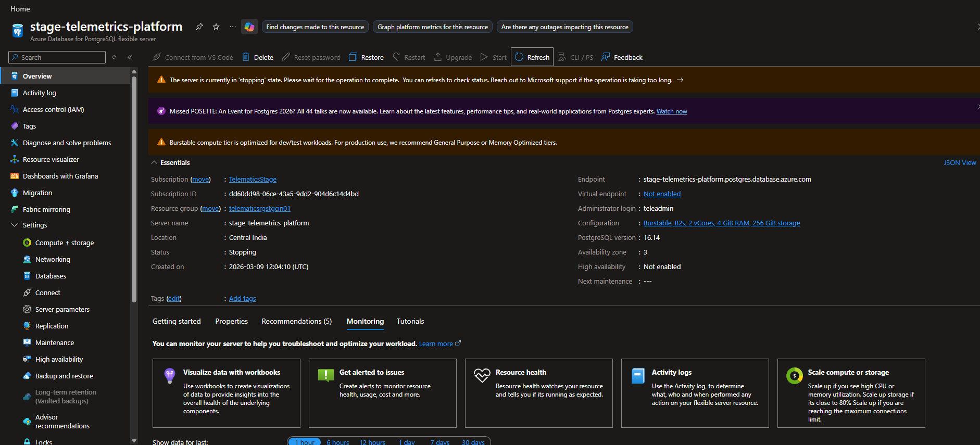Image resolution: width=980 pixels, height=445 pixels.
Task: Select the 1 day time range
Action: click(407, 442)
